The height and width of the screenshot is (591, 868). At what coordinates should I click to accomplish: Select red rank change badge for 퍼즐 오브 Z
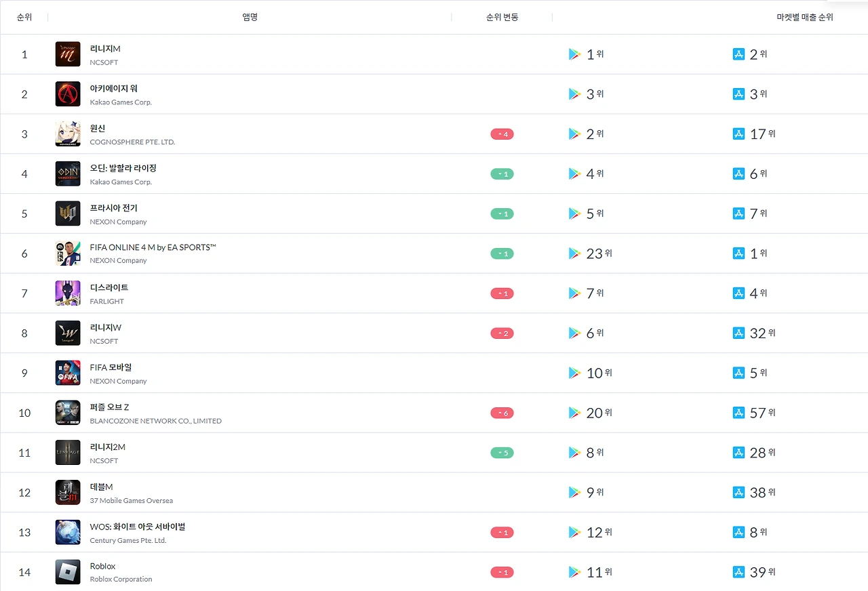[502, 413]
